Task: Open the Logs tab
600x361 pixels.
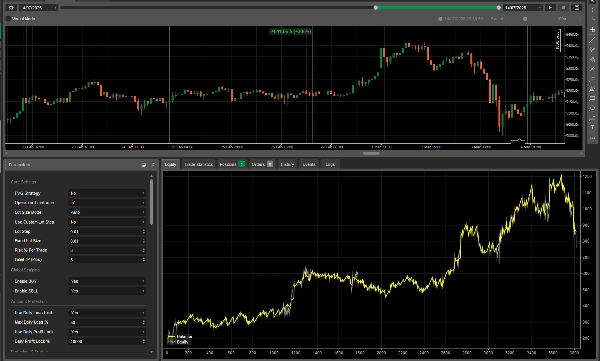Action: pos(330,164)
